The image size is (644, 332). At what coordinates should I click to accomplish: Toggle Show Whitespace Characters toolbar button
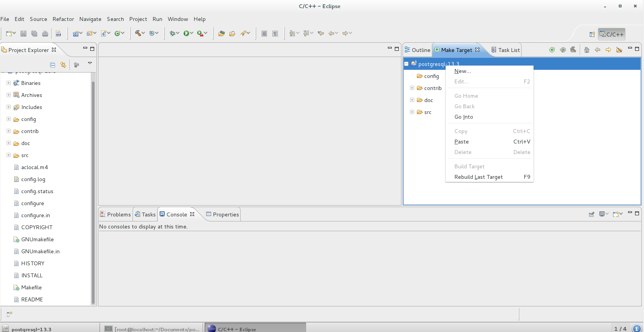click(275, 33)
